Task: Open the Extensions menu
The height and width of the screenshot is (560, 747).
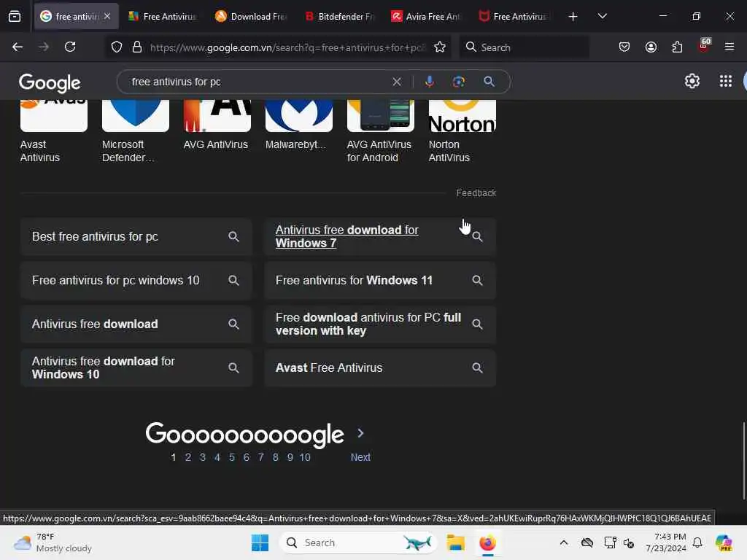Action: [677, 47]
